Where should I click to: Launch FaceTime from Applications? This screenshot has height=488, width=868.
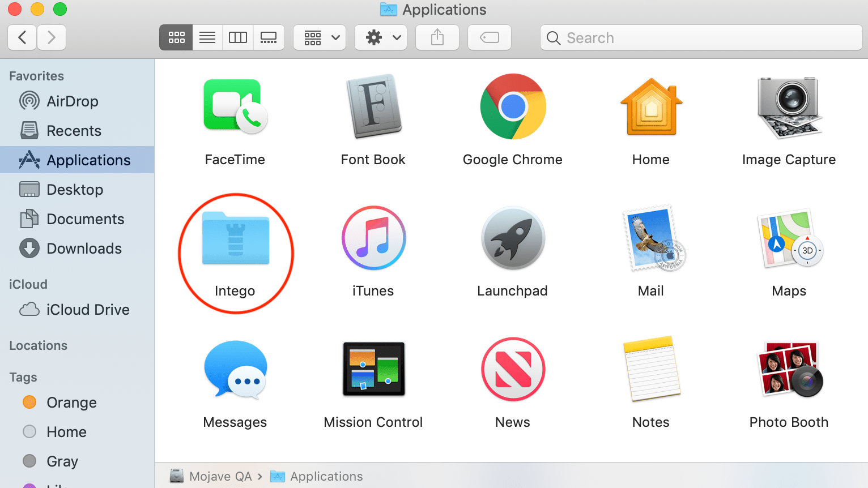point(235,106)
